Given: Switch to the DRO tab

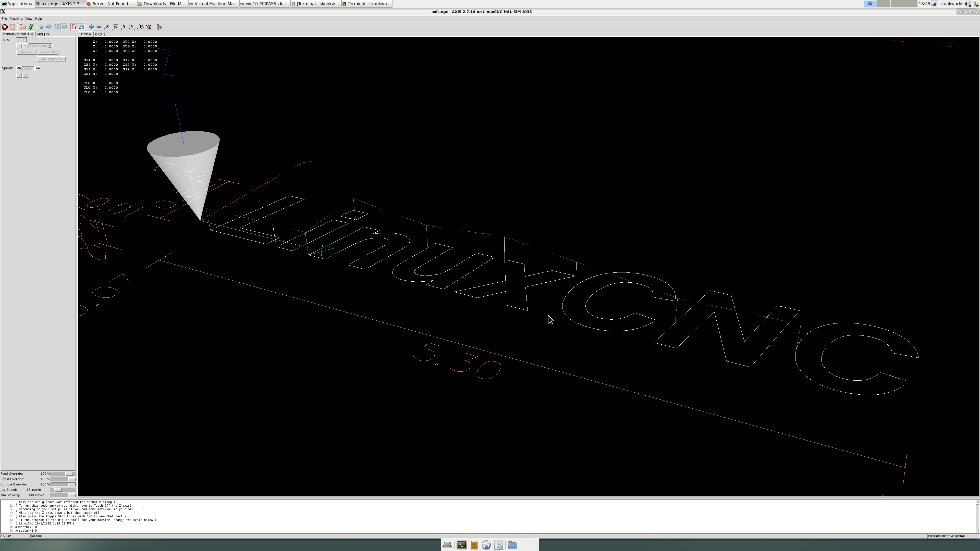Looking at the screenshot, I should [x=99, y=34].
